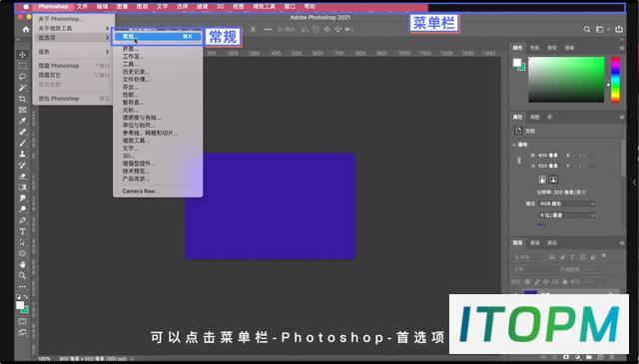Click the Home icon in options bar
Image resolution: width=639 pixels, height=364 pixels.
[26, 29]
